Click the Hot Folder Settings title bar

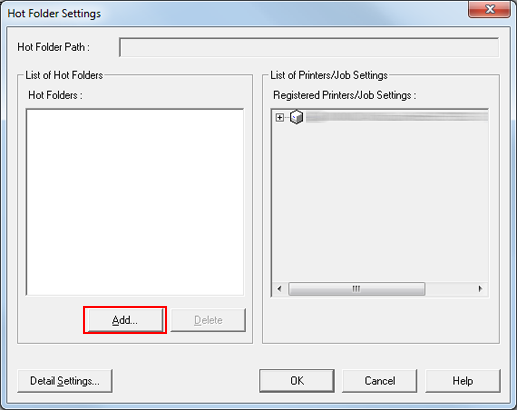[233, 13]
